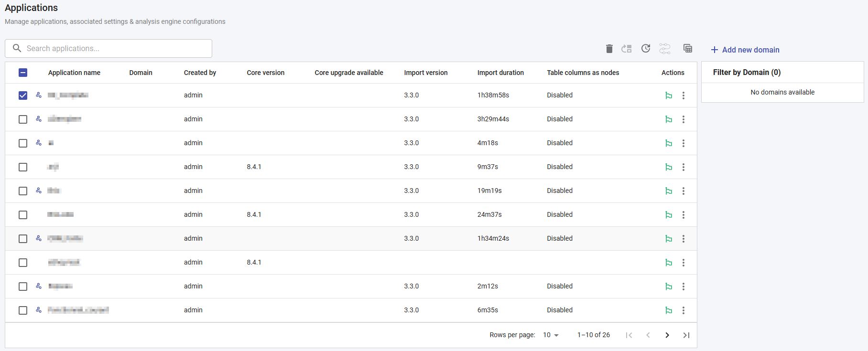Image resolution: width=868 pixels, height=351 pixels.
Task: Click the green flag in 9m37s row
Action: click(669, 167)
